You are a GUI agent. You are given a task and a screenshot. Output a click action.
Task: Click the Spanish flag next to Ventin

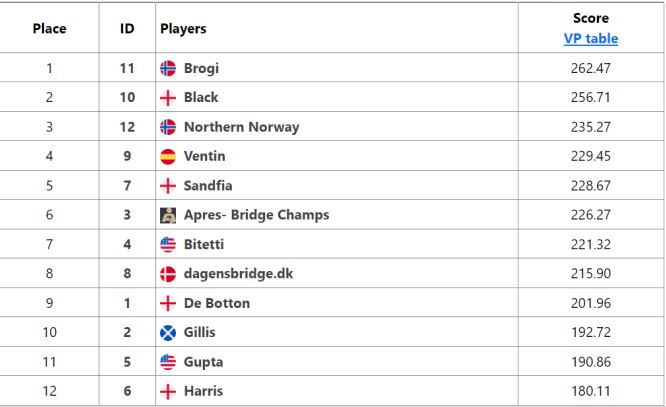(x=168, y=157)
